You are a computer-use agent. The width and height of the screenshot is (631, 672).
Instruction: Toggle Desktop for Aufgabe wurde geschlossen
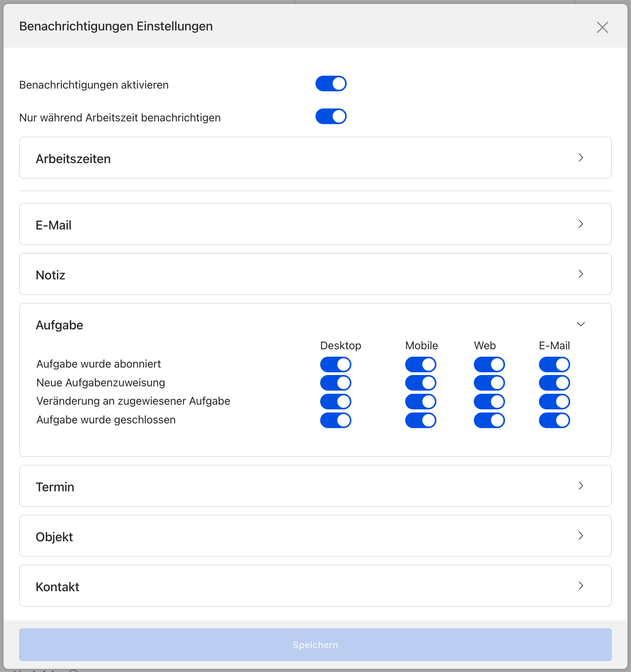point(335,420)
